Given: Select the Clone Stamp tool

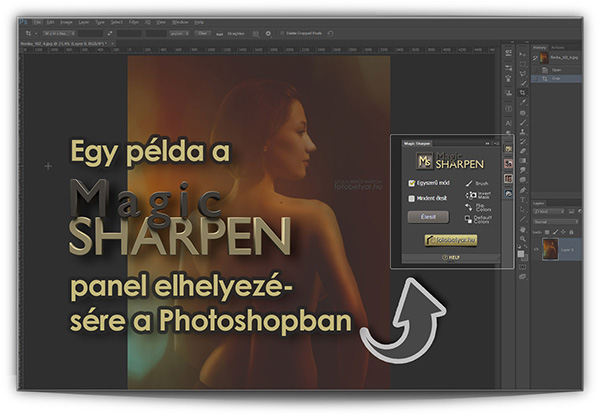Looking at the screenshot, I should pyautogui.click(x=522, y=132).
